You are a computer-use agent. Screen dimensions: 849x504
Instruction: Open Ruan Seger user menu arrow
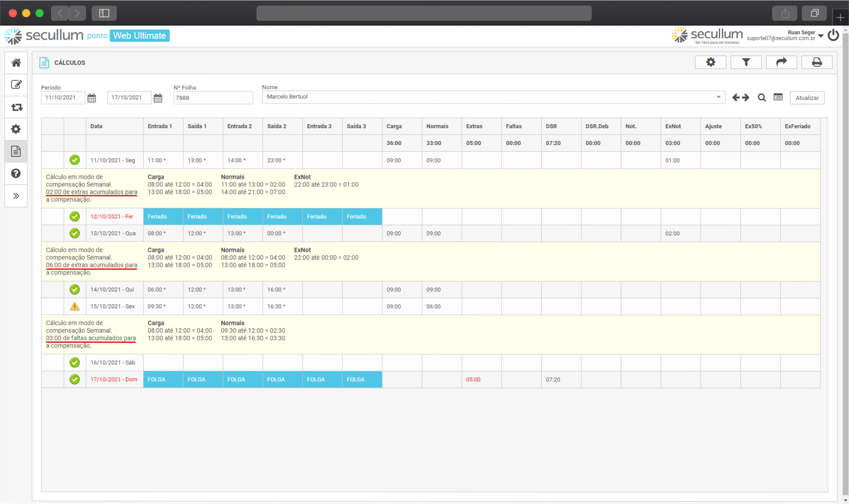coord(821,36)
